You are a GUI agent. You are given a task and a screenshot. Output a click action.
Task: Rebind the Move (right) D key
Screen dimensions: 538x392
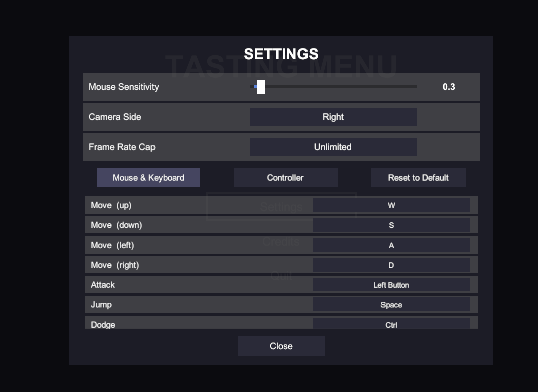point(391,265)
